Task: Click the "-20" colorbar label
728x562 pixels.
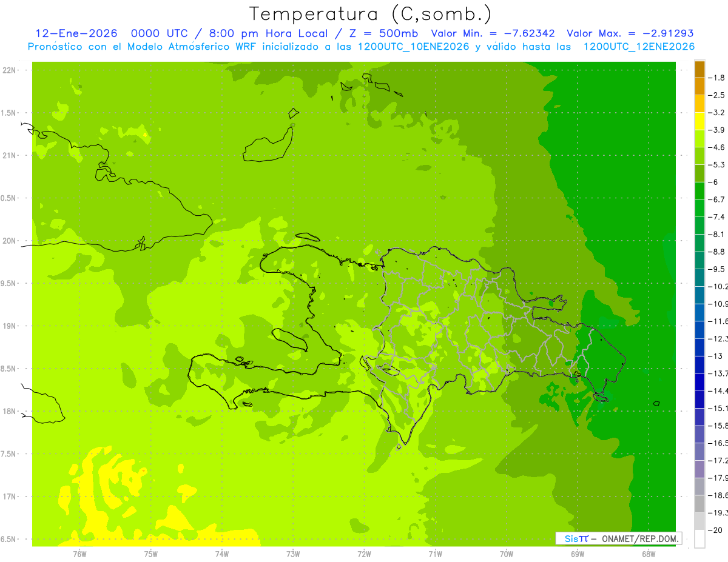Action: [x=715, y=530]
